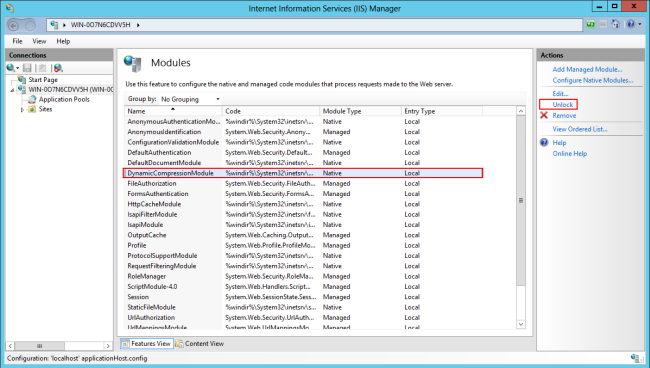Click the IIS Manager title bar app icon
This screenshot has width=650, height=368.
click(x=10, y=8)
